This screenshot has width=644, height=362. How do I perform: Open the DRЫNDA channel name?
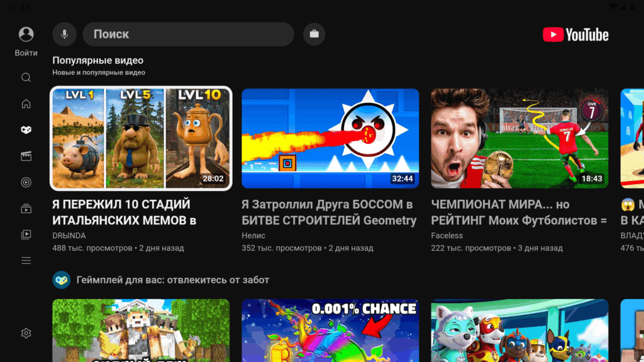click(x=69, y=236)
